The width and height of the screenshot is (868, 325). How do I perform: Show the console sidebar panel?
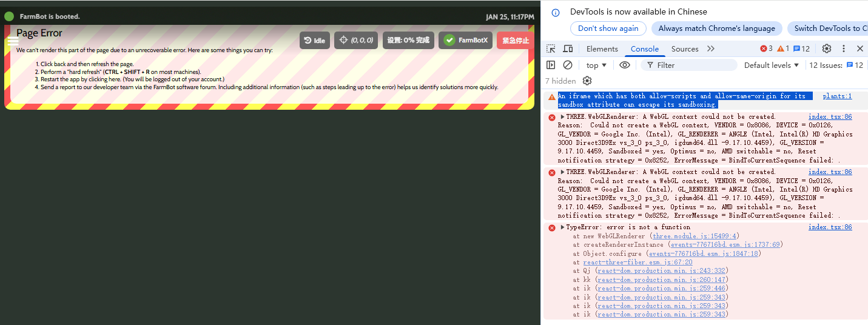point(551,65)
